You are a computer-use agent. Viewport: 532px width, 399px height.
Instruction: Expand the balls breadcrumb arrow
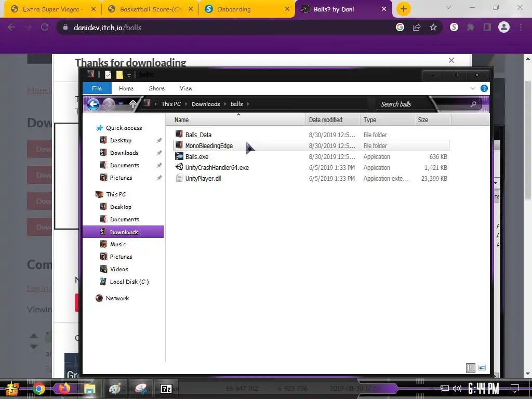248,104
